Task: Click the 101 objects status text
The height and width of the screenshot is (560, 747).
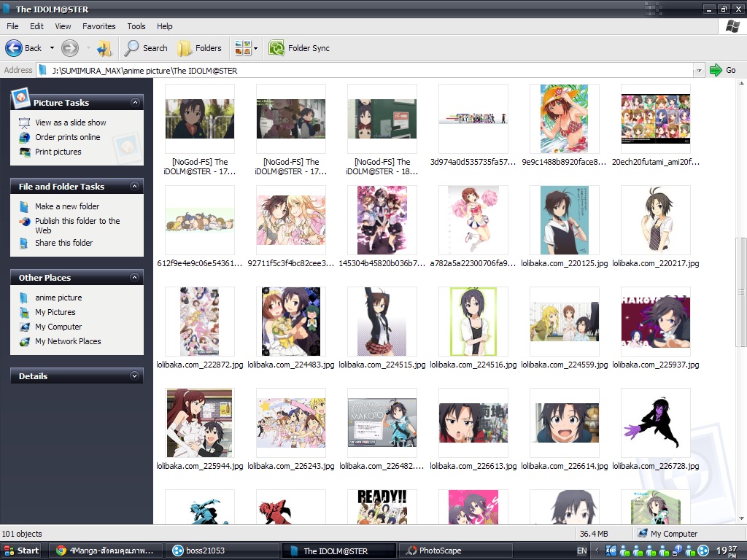Action: (22, 534)
